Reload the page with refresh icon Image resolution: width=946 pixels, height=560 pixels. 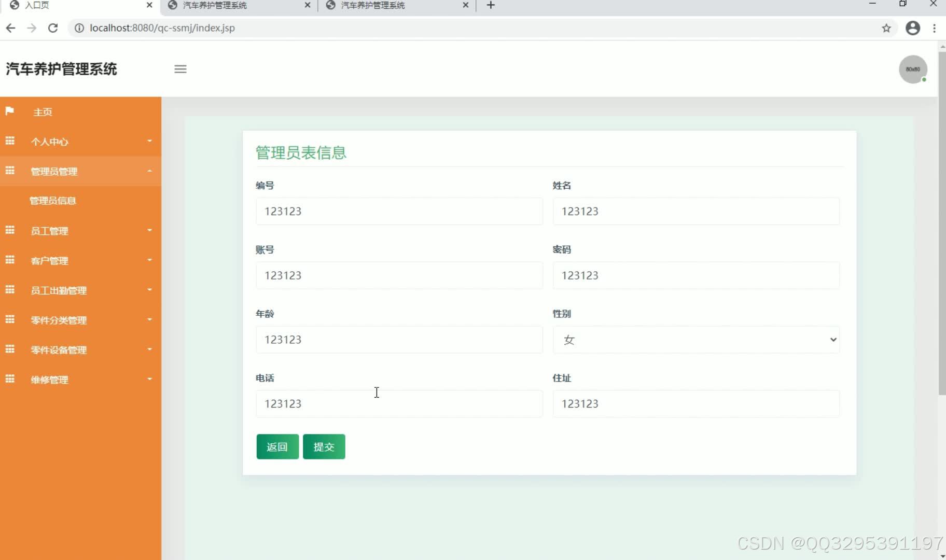[53, 28]
